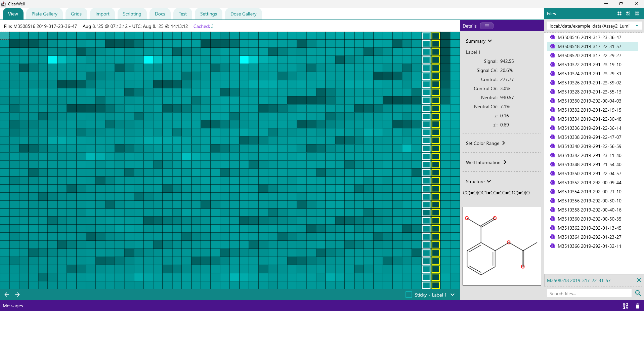Click the filled grid view icon in Files header

[619, 13]
